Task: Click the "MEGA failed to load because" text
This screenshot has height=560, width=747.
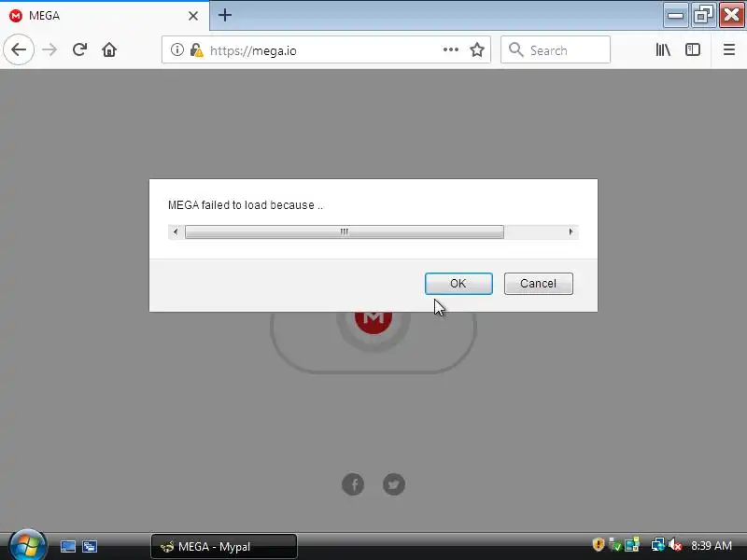Action: 246,205
